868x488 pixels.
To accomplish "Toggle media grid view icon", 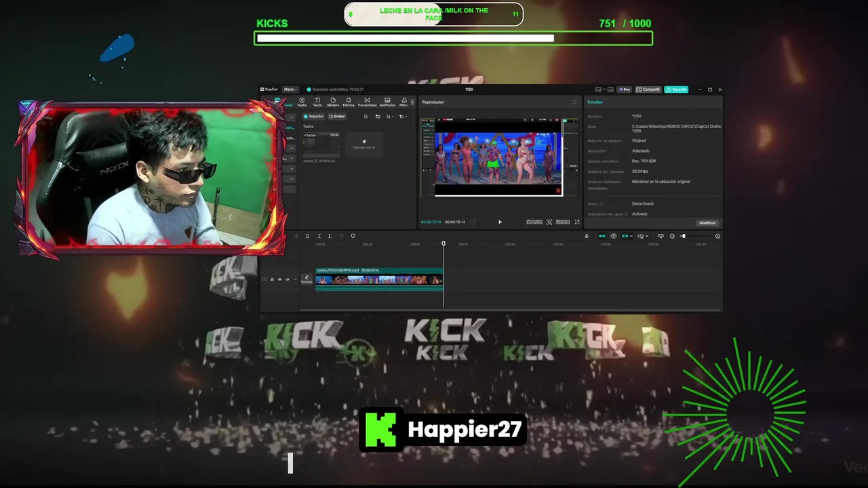I will coord(378,117).
